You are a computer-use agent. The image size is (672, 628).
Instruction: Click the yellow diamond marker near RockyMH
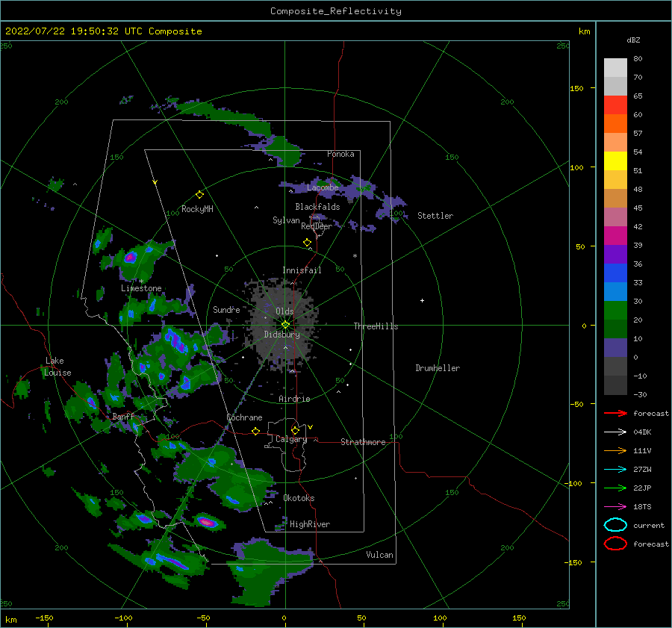click(x=199, y=195)
